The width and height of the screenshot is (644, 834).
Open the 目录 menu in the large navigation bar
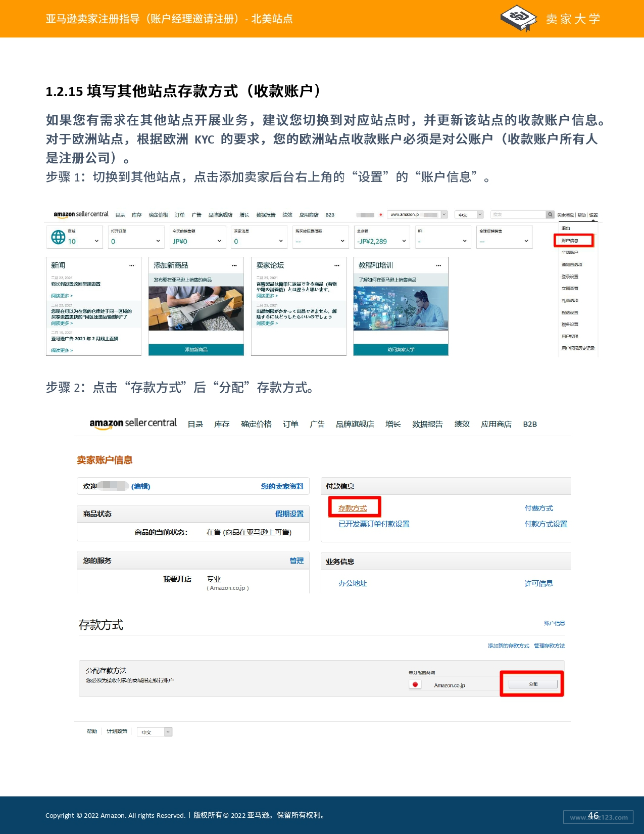tap(195, 424)
